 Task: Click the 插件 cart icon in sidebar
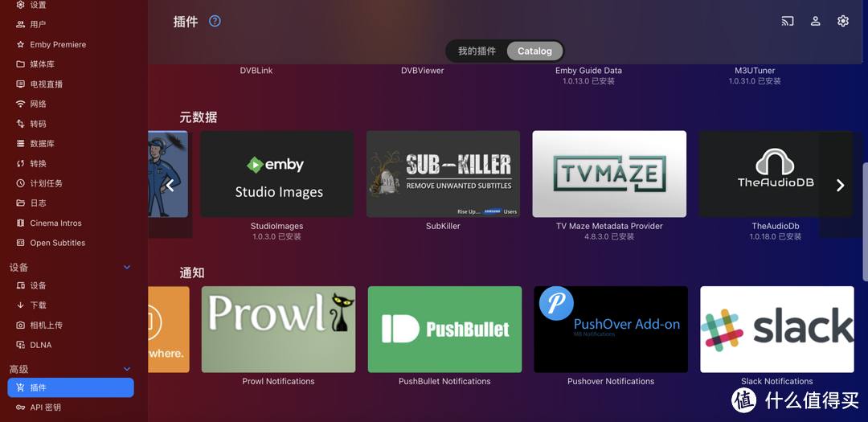click(x=20, y=387)
